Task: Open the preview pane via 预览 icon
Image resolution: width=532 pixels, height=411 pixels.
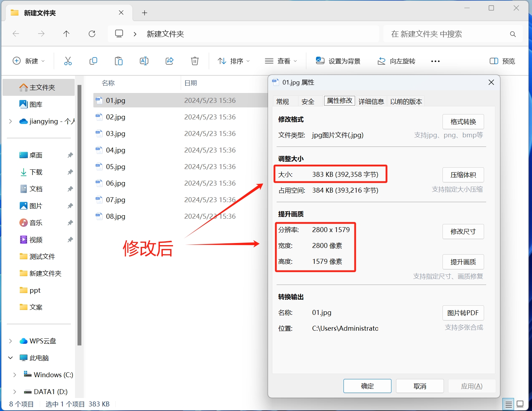Action: coord(502,61)
